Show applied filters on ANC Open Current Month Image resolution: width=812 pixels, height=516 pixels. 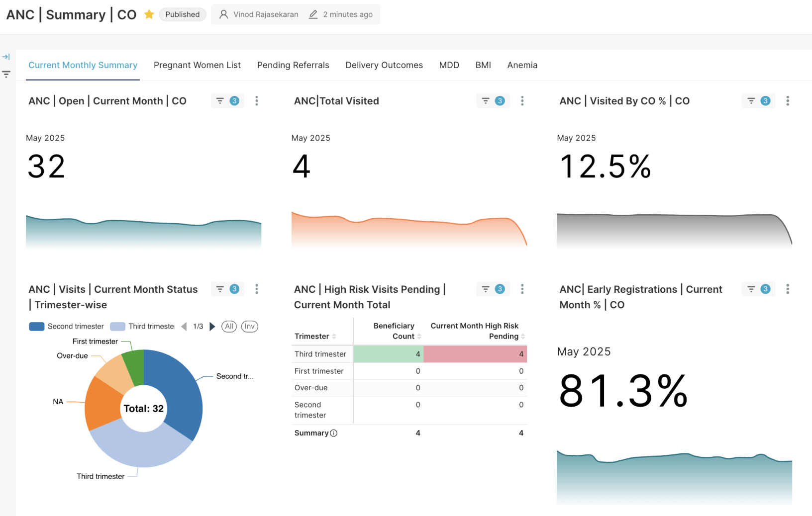227,101
